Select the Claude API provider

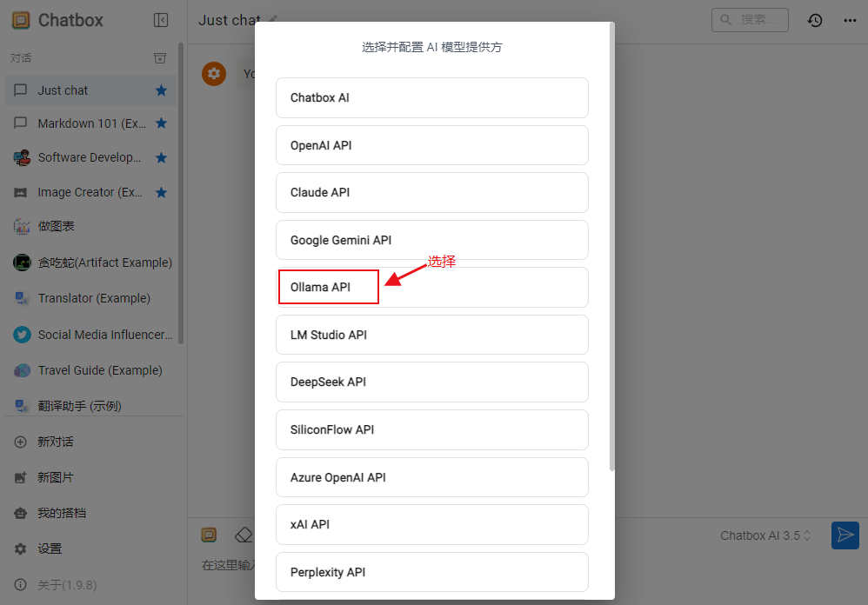pos(431,192)
